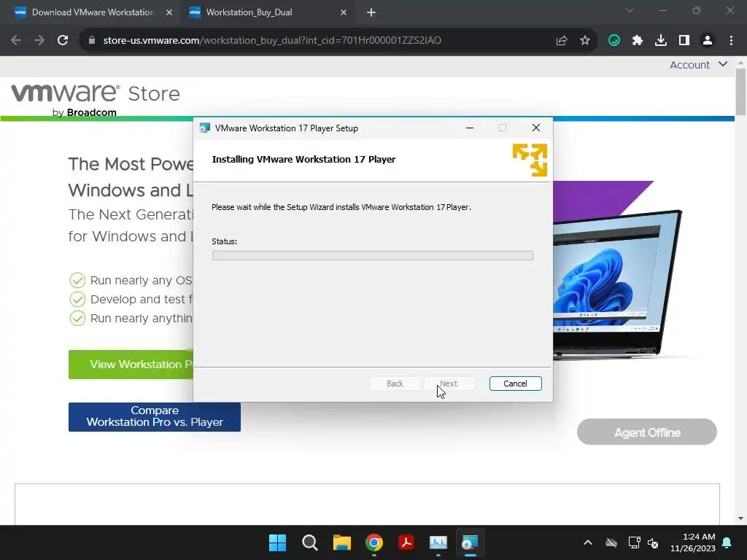Open the Grammarly extension icon
The width and height of the screenshot is (747, 560).
coord(614,41)
